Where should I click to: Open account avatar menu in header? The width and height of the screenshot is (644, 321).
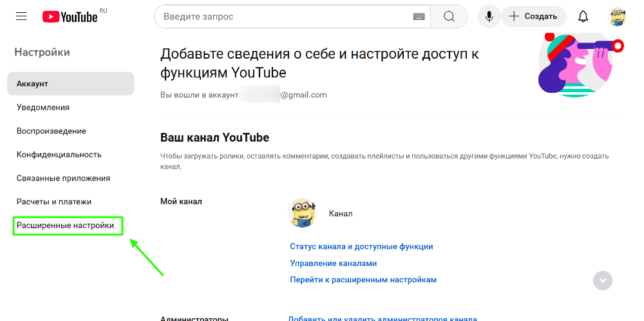coord(618,17)
